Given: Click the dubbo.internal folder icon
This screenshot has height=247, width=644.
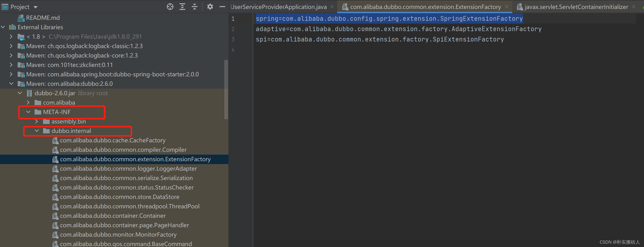Looking at the screenshot, I should 46,131.
